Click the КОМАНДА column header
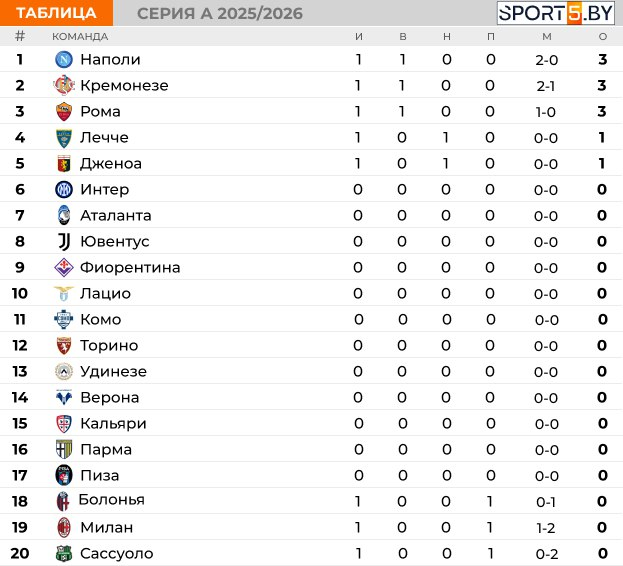 point(80,37)
